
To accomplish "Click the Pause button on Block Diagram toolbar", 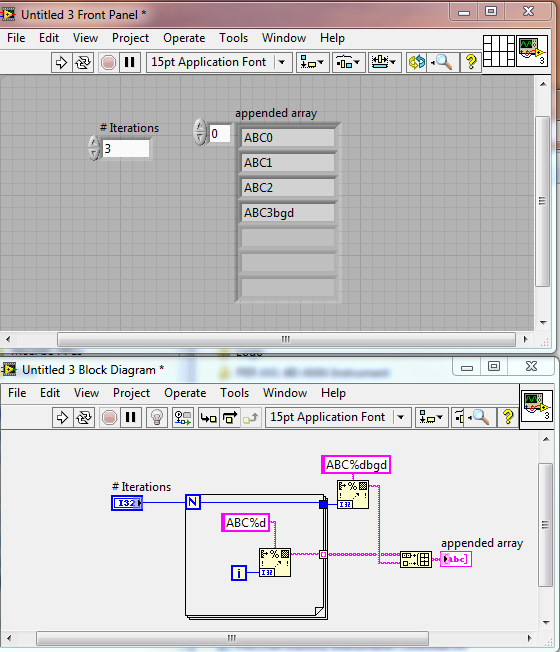I will [x=131, y=417].
